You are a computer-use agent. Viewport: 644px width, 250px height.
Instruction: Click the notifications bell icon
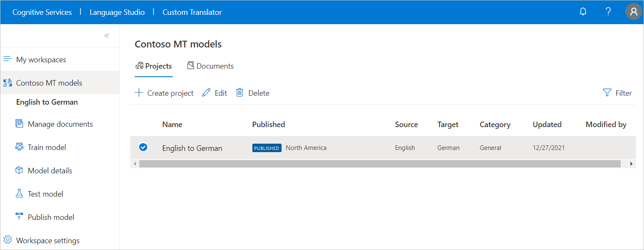pyautogui.click(x=583, y=11)
